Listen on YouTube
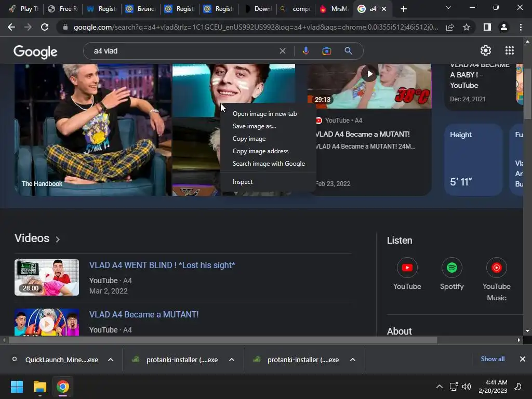532x399 pixels. pyautogui.click(x=407, y=274)
